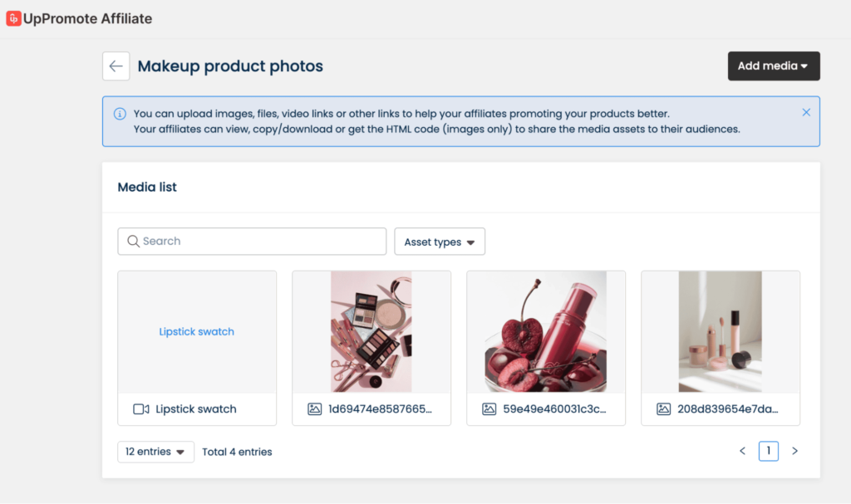Viewport: 851px width, 504px height.
Task: Select the Makeup product photos title
Action: tap(230, 66)
